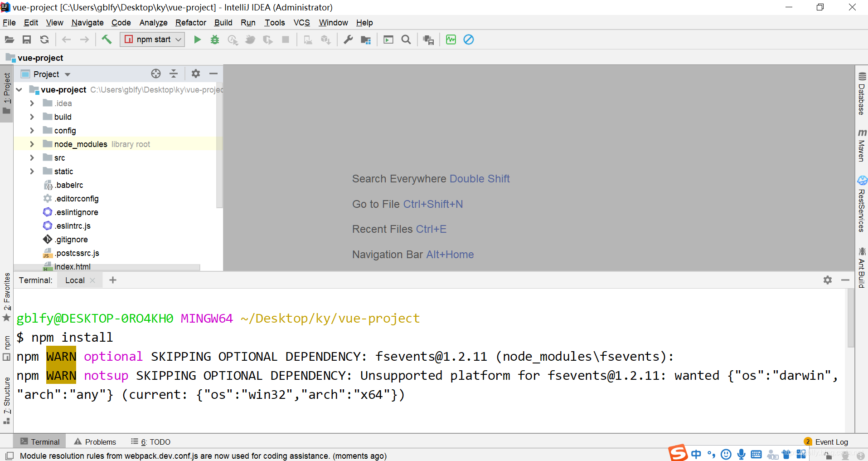Toggle the 2: Favorites side tab

point(6,297)
